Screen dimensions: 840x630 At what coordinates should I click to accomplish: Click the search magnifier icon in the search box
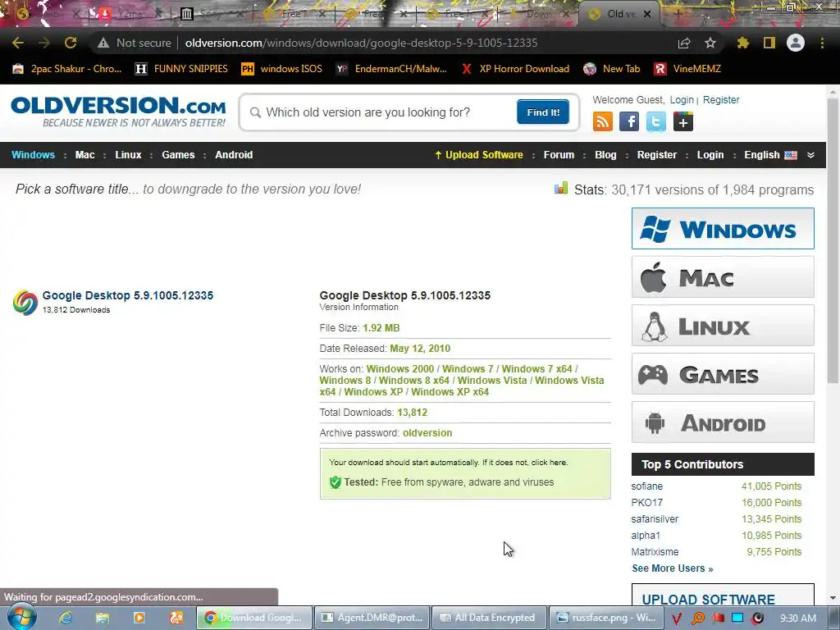pos(256,112)
